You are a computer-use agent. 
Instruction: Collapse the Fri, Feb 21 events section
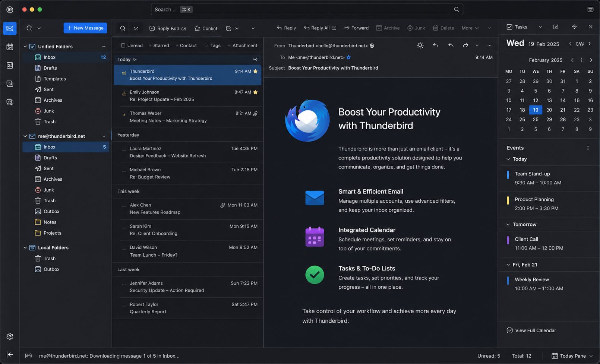point(508,265)
